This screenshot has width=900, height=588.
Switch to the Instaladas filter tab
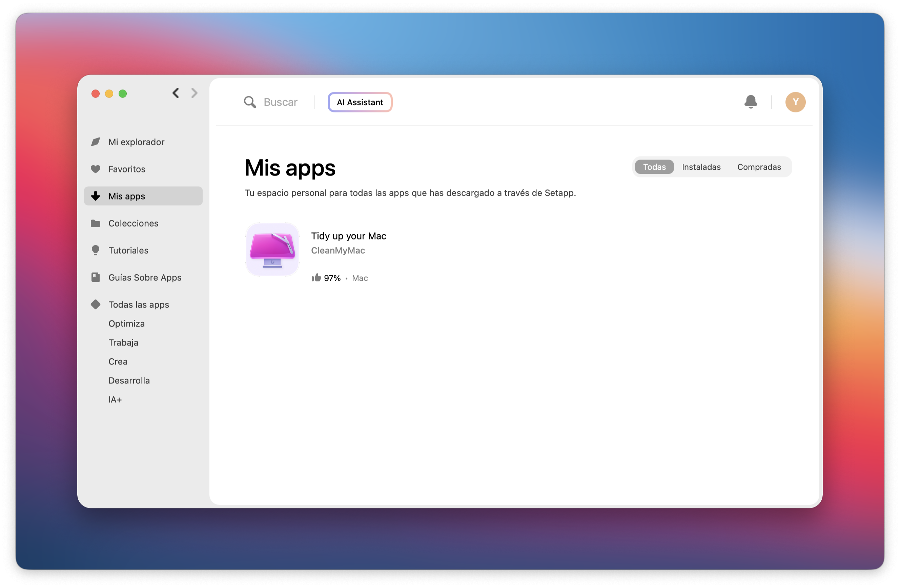coord(701,167)
